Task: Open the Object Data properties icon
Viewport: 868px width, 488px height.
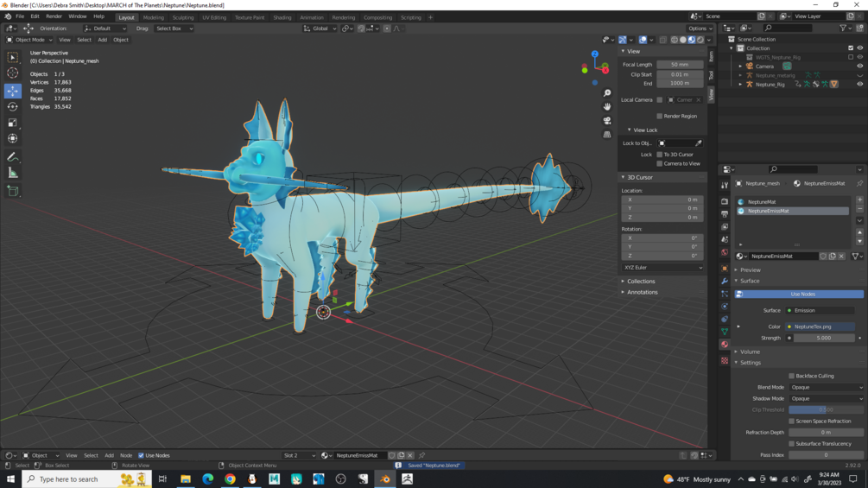Action: tap(725, 332)
